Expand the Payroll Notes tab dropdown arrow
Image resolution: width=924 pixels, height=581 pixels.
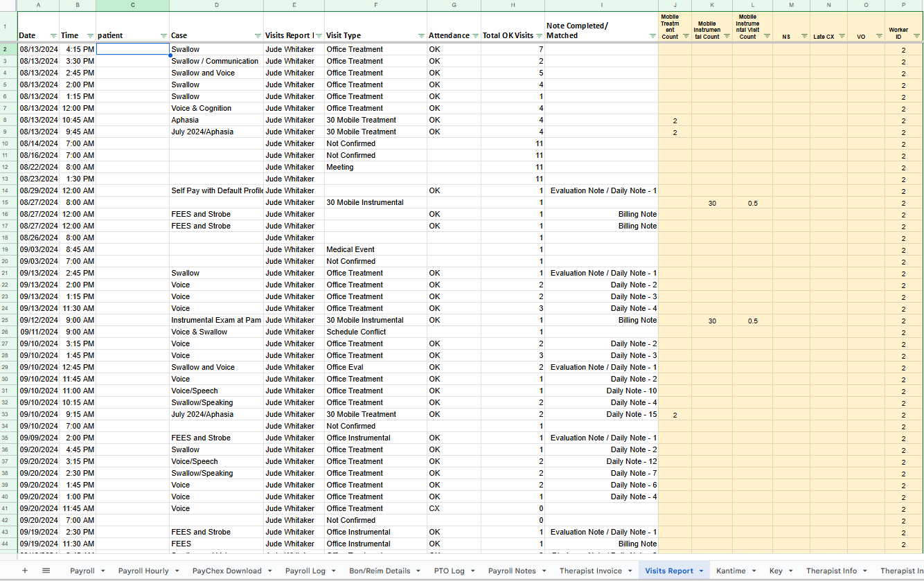pyautogui.click(x=545, y=571)
